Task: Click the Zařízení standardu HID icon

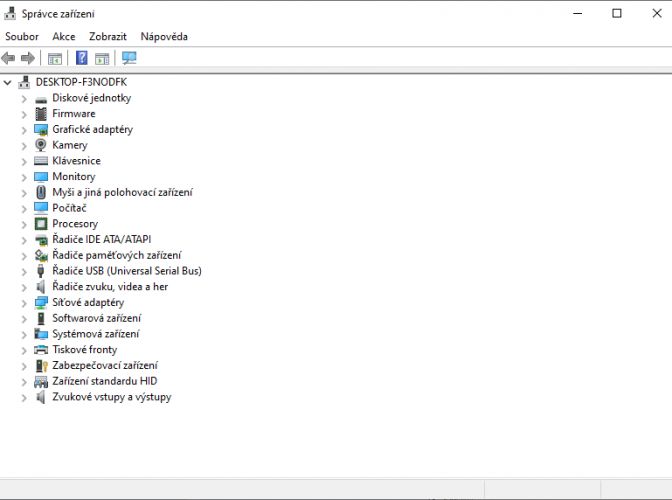Action: (41, 381)
